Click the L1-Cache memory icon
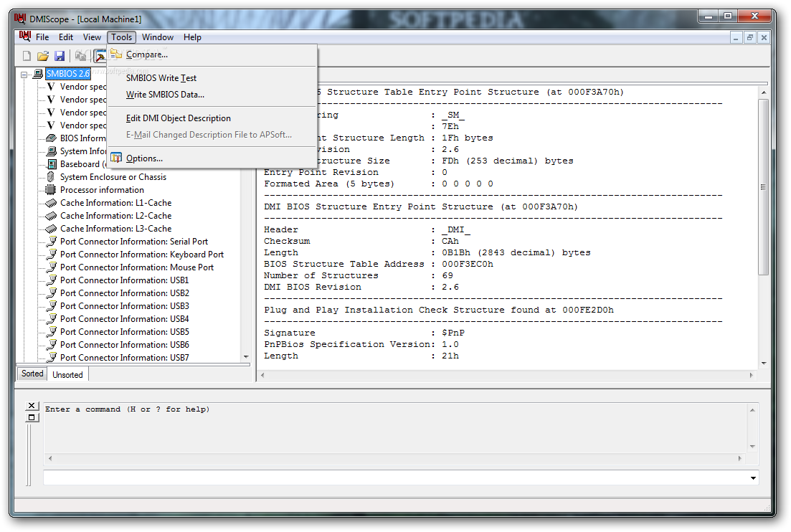The image size is (791, 532). click(51, 203)
